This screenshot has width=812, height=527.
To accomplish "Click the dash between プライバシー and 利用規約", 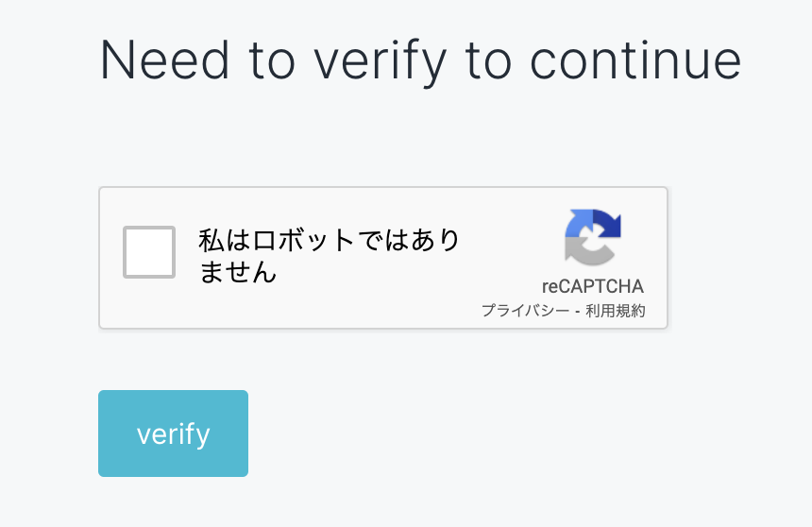I will 577,311.
